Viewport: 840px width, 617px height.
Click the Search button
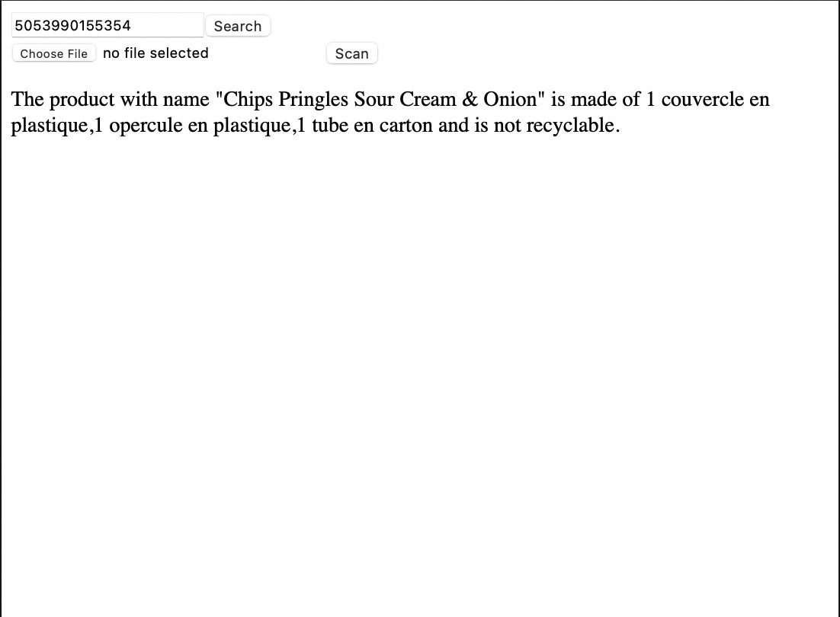pos(238,26)
